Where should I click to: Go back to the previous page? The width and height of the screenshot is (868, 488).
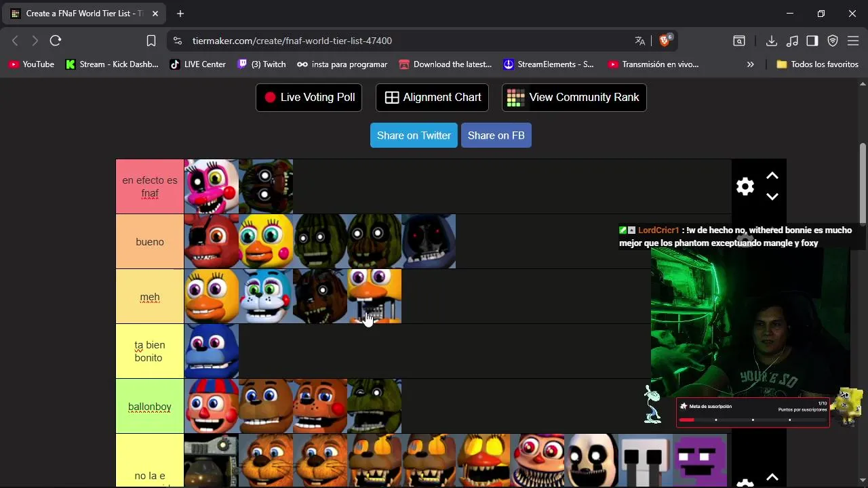[15, 41]
